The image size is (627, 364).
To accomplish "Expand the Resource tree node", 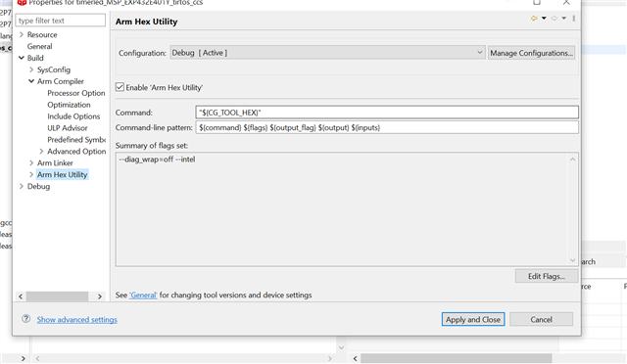I will [22, 35].
